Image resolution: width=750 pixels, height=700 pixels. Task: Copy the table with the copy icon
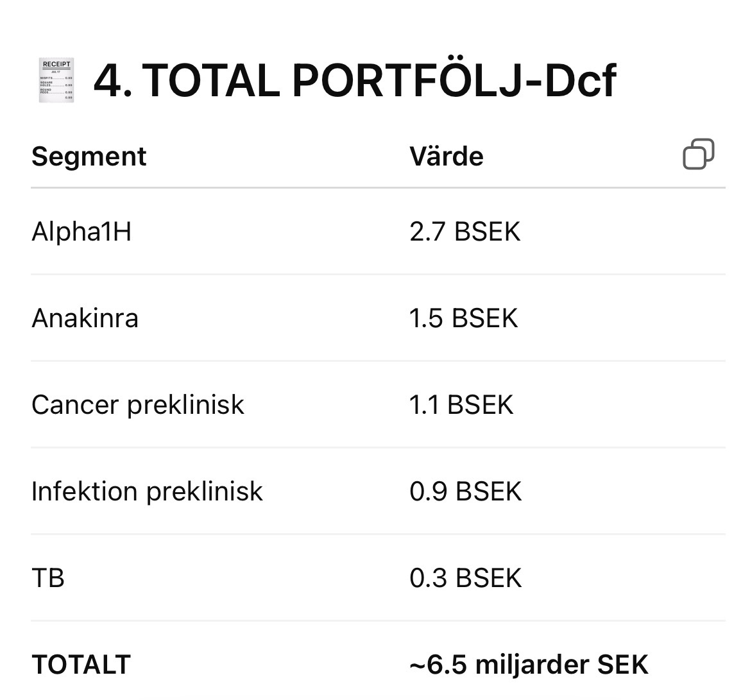(699, 155)
